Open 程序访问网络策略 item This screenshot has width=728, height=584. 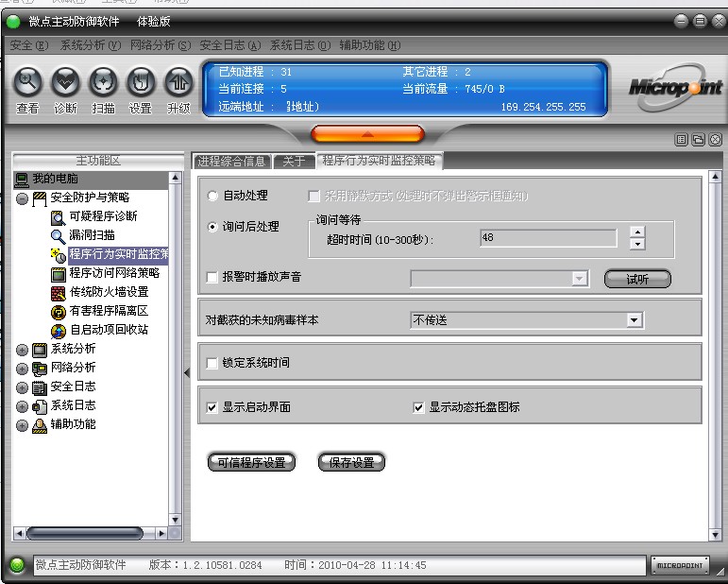[x=114, y=273]
